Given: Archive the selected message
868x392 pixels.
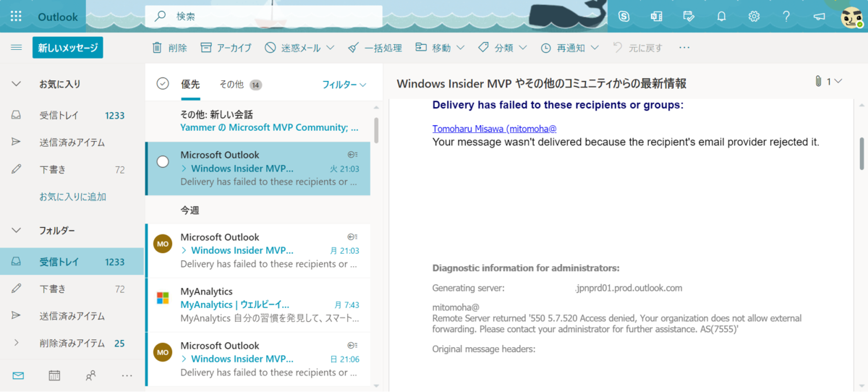Looking at the screenshot, I should [226, 48].
